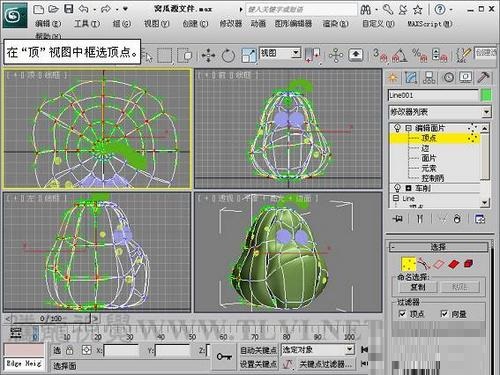Click the remove modifier trash icon
Viewport: 500px width, 375px height.
tap(457, 219)
